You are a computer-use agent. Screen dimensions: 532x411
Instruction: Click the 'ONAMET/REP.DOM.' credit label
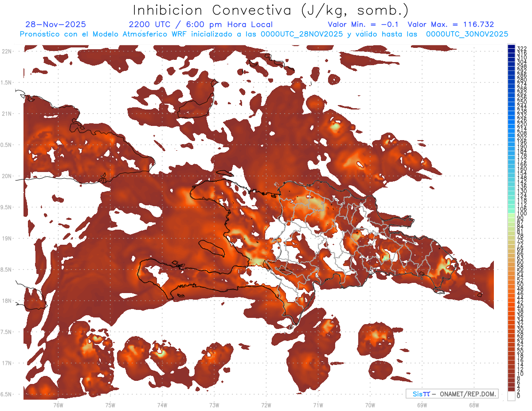[467, 394]
